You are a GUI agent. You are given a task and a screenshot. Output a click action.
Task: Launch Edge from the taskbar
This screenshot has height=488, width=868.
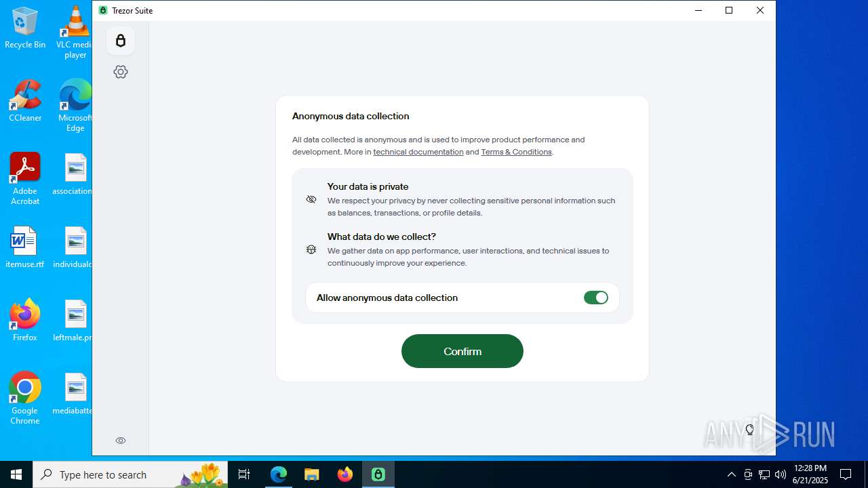click(279, 474)
